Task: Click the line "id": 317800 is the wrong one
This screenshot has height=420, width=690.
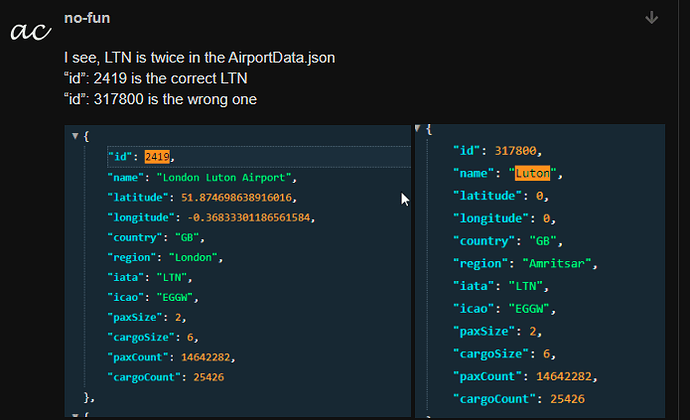Action: pyautogui.click(x=160, y=99)
